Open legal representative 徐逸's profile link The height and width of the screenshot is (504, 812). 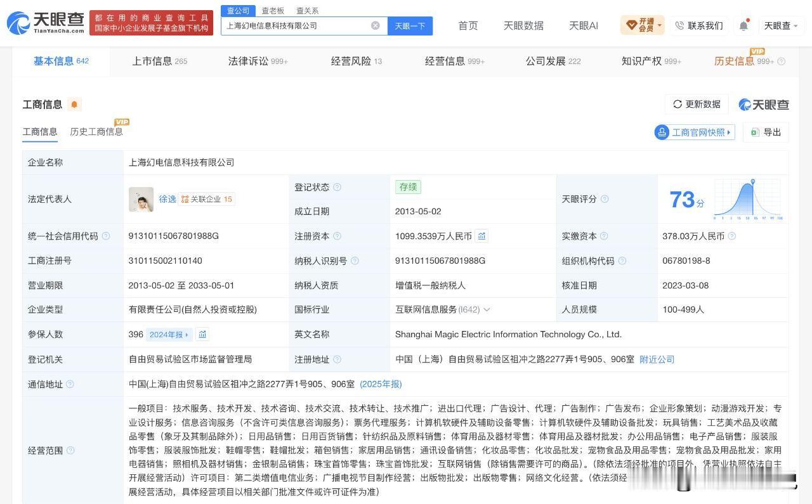pyautogui.click(x=167, y=199)
